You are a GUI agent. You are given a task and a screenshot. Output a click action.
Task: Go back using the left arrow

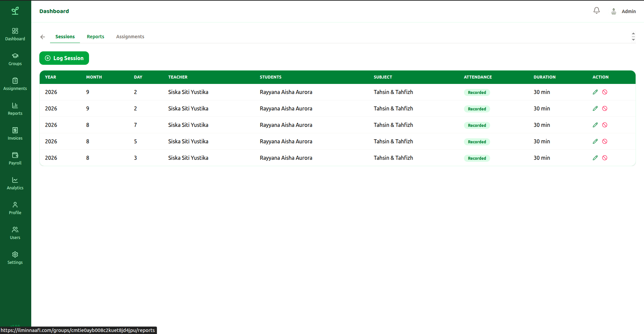click(x=43, y=37)
